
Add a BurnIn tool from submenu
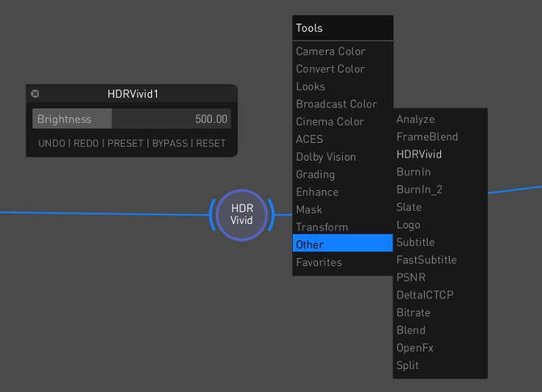pos(414,172)
